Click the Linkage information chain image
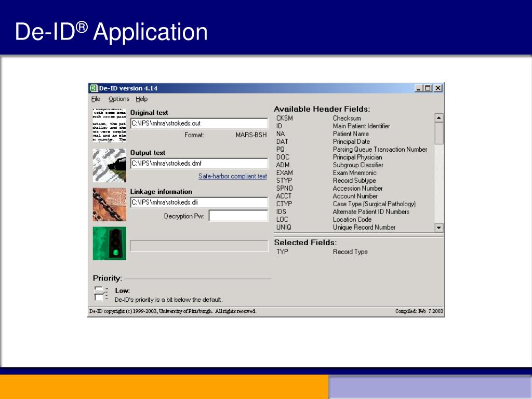This screenshot has height=399, width=532. pyautogui.click(x=109, y=205)
